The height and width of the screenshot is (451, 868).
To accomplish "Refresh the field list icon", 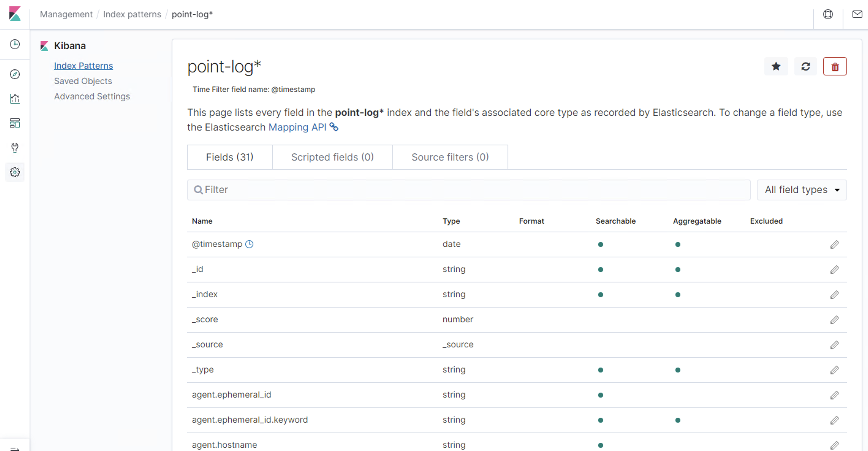I will tap(805, 66).
